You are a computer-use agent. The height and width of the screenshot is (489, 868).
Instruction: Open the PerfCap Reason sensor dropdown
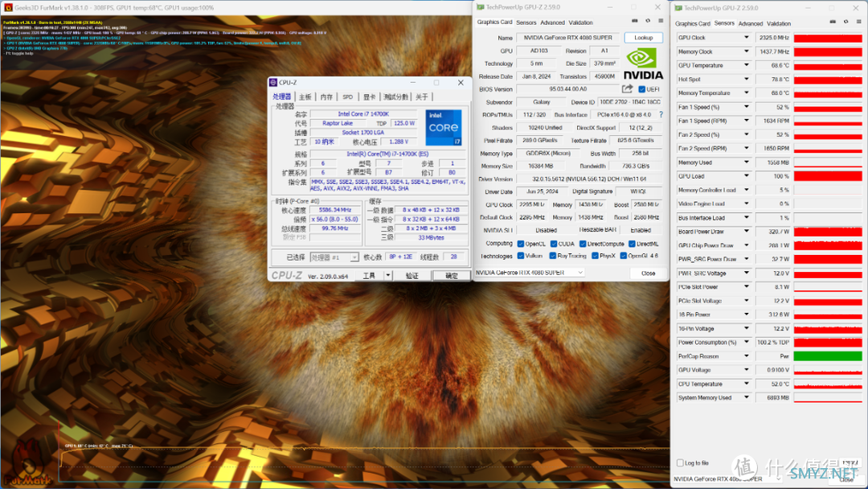[746, 356]
